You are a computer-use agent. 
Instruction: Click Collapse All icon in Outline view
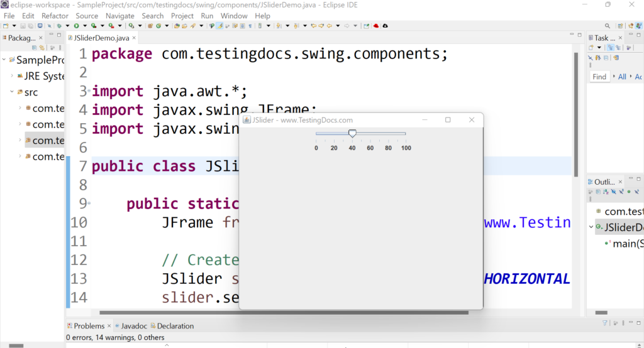pyautogui.click(x=599, y=192)
